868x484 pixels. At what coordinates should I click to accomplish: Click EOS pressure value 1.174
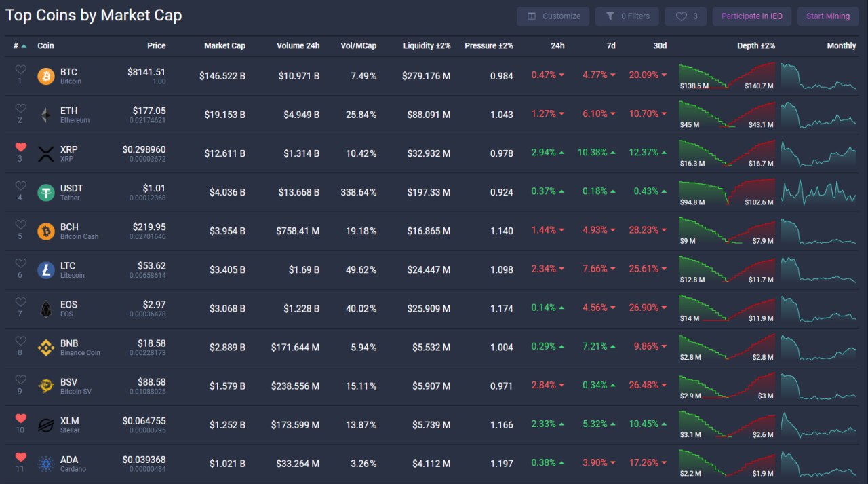(502, 308)
